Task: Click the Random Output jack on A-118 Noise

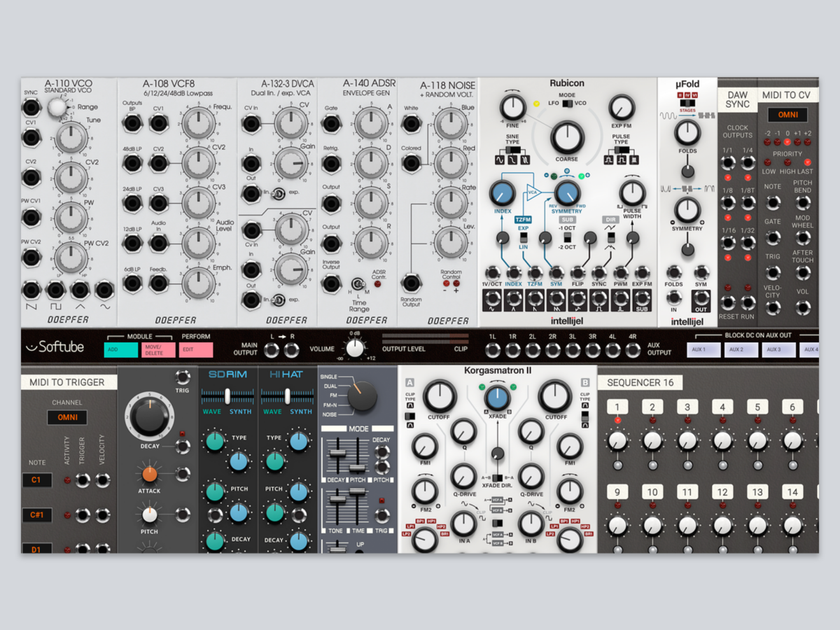Action: point(412,283)
